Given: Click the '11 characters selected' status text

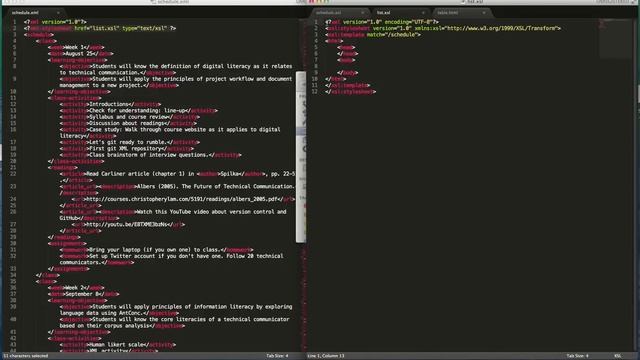Looking at the screenshot, I should 26,356.
